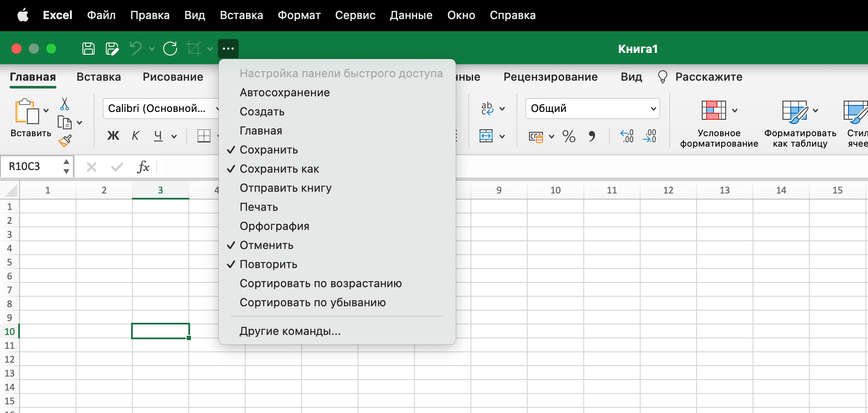Select column 9 header
Image resolution: width=868 pixels, height=413 pixels.
[x=499, y=190]
